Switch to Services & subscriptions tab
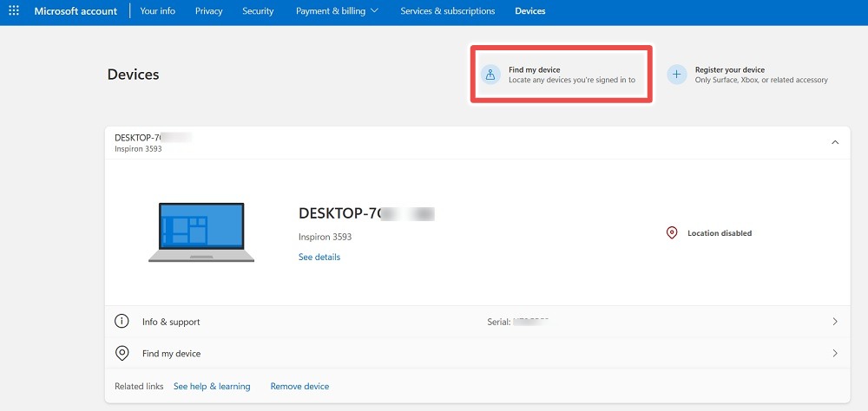Viewport: 868px width, 411px height. (448, 11)
